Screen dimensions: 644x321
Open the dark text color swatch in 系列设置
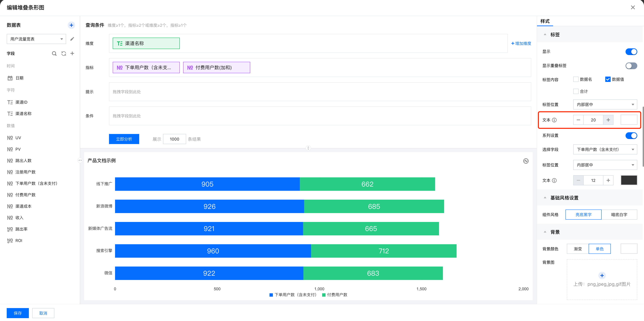629,180
